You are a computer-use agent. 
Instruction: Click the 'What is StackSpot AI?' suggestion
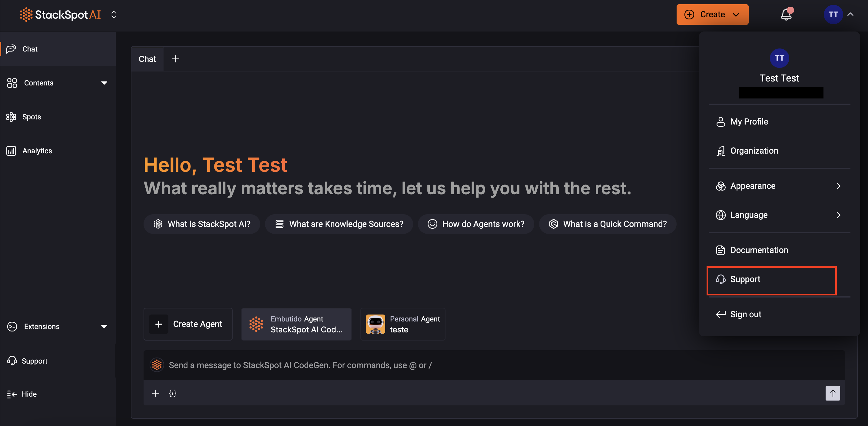(202, 224)
